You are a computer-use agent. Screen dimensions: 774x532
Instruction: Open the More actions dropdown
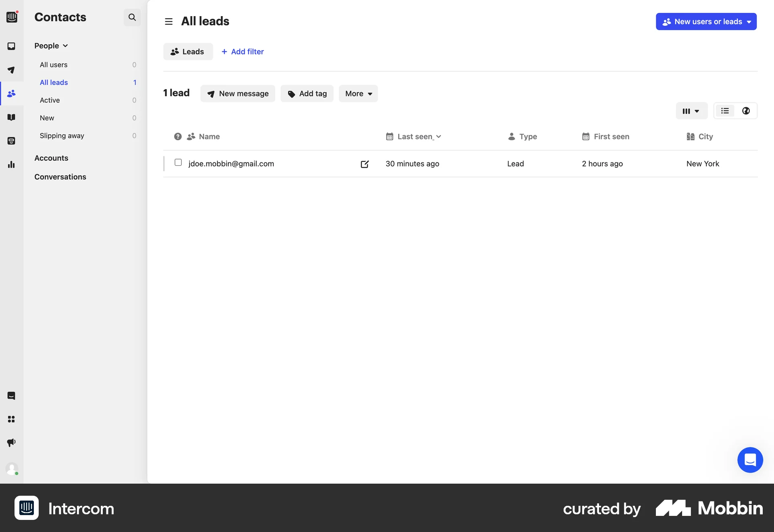tap(358, 93)
